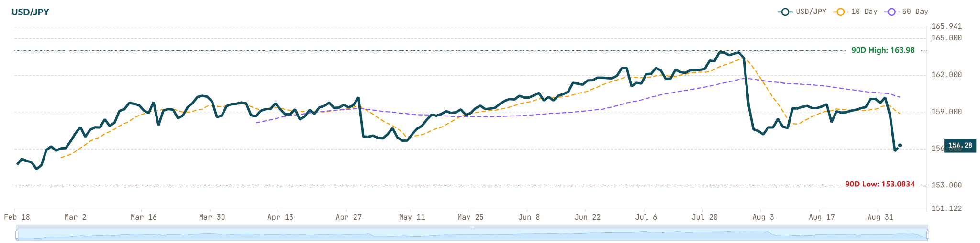980x243 pixels.
Task: Click the 90D High: 163.98 label
Action: point(883,50)
